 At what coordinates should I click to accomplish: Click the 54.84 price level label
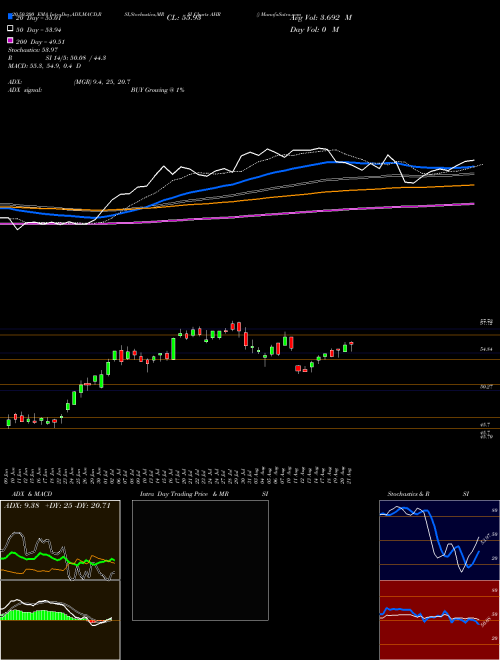[x=487, y=349]
